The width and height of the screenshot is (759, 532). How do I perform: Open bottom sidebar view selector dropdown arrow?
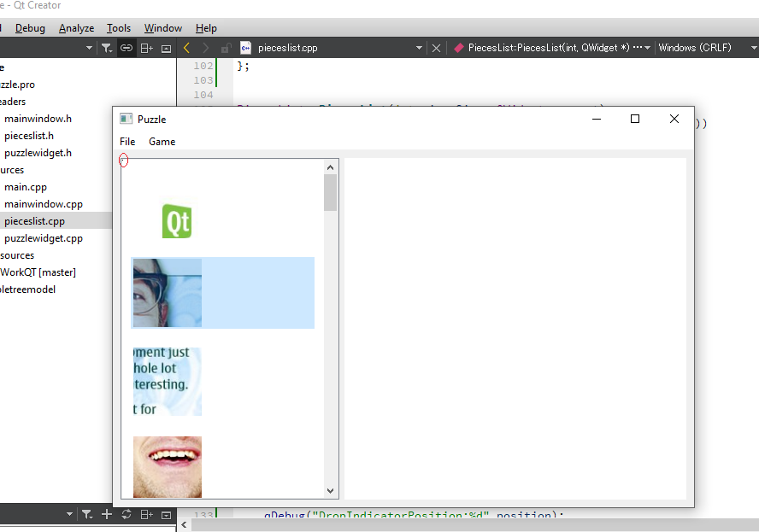[69, 514]
